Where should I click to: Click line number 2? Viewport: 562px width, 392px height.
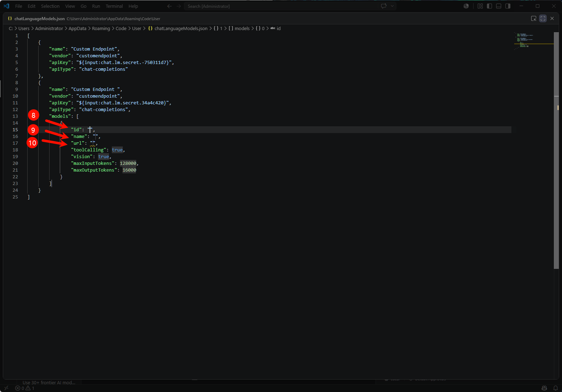[x=16, y=42]
